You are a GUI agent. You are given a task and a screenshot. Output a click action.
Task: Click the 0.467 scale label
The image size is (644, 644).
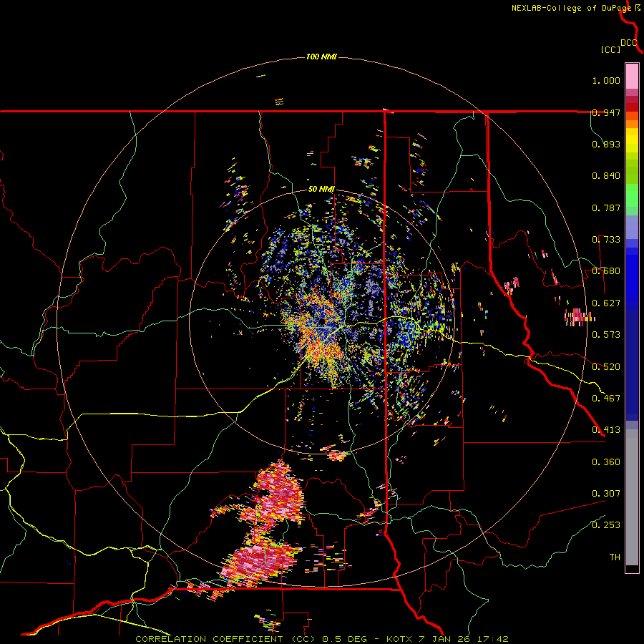(606, 399)
